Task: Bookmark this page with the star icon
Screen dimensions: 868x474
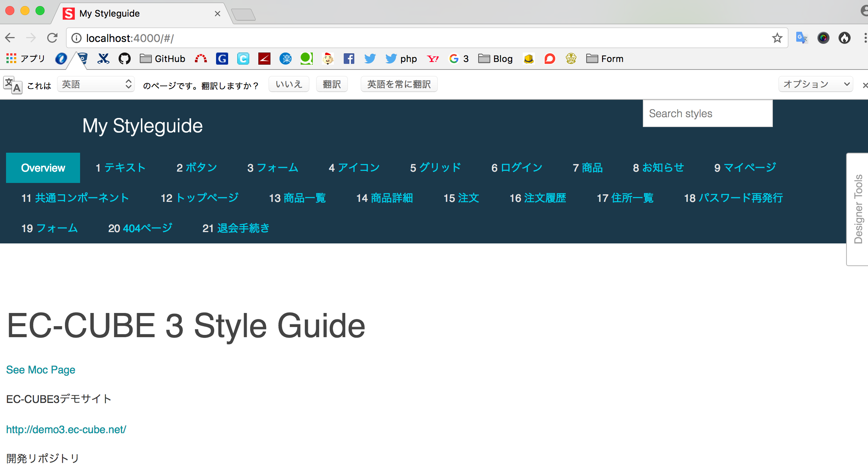Action: (777, 38)
